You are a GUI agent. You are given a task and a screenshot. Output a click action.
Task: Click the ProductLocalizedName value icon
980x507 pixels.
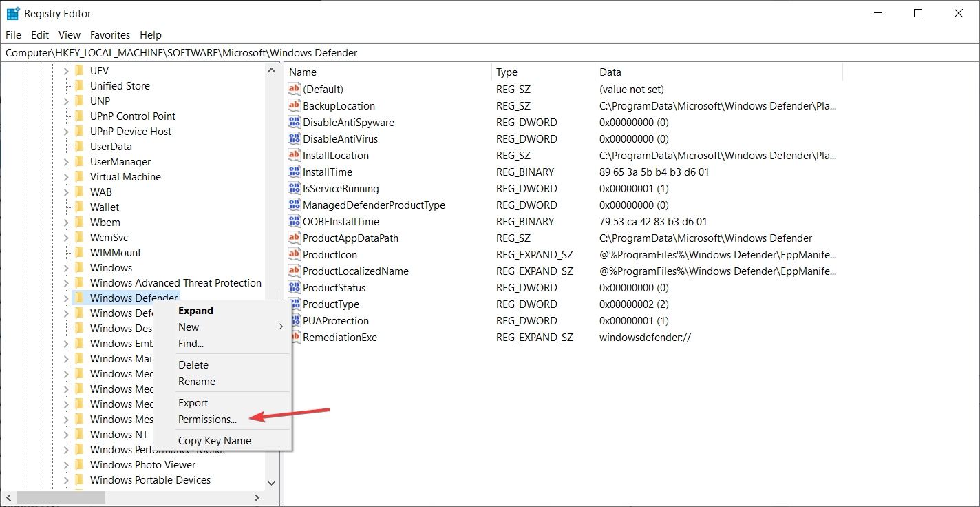click(295, 271)
